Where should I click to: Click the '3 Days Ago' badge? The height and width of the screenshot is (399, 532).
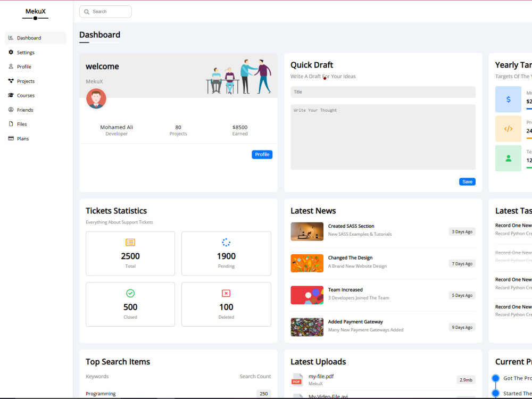point(462,232)
